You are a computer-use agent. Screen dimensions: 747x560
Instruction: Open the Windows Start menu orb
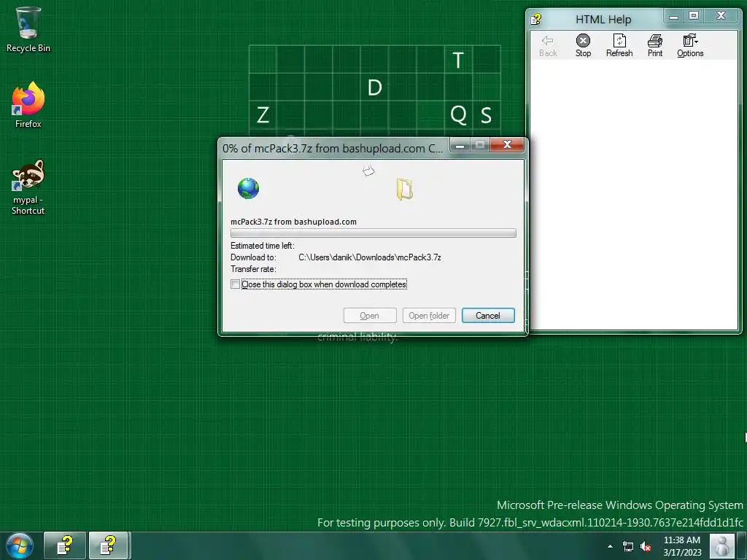(x=20, y=545)
